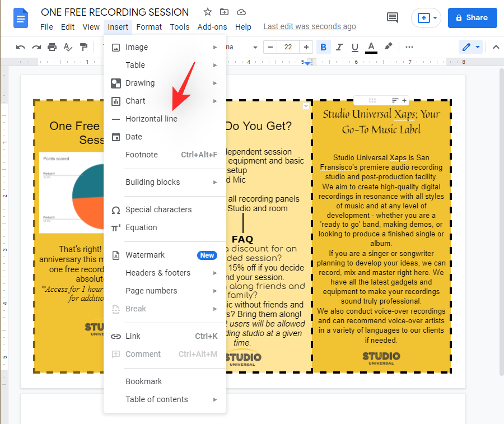This screenshot has width=504, height=424.
Task: Open the File menu
Action: tap(46, 27)
